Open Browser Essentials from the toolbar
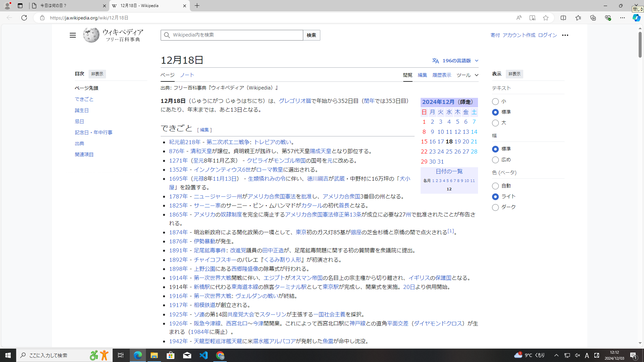The height and width of the screenshot is (362, 644). coord(607,18)
